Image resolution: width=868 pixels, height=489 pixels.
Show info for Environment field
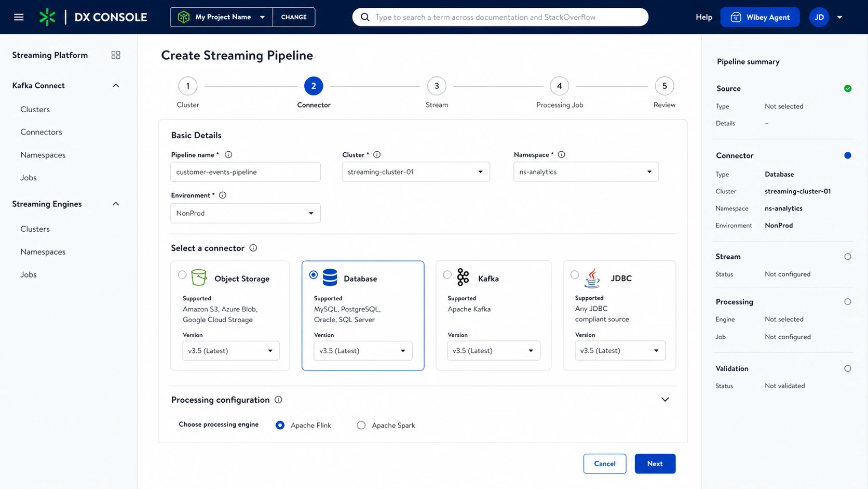pyautogui.click(x=223, y=195)
